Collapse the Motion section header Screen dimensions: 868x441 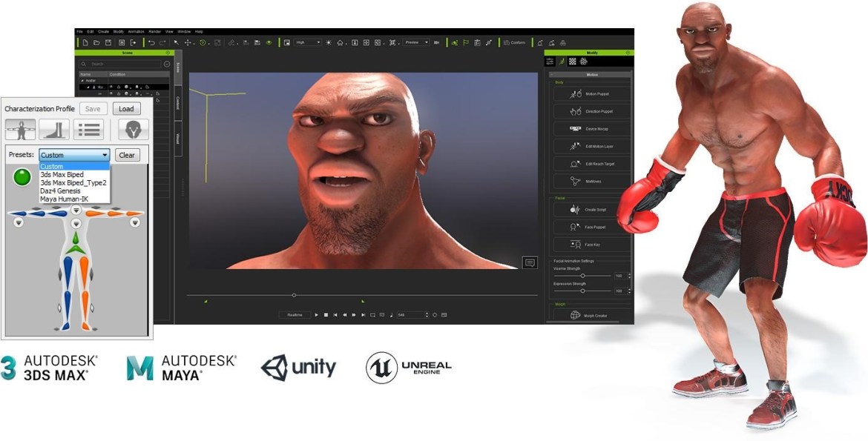pos(590,75)
